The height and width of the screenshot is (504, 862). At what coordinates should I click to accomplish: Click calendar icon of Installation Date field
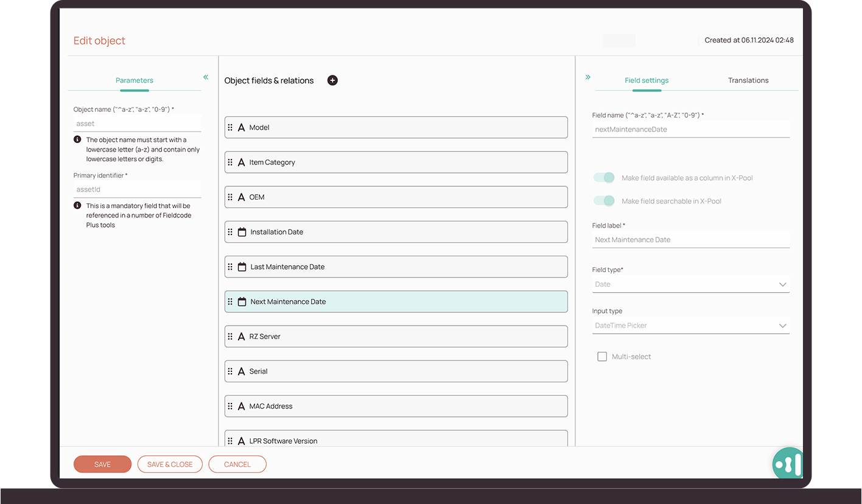tap(242, 232)
